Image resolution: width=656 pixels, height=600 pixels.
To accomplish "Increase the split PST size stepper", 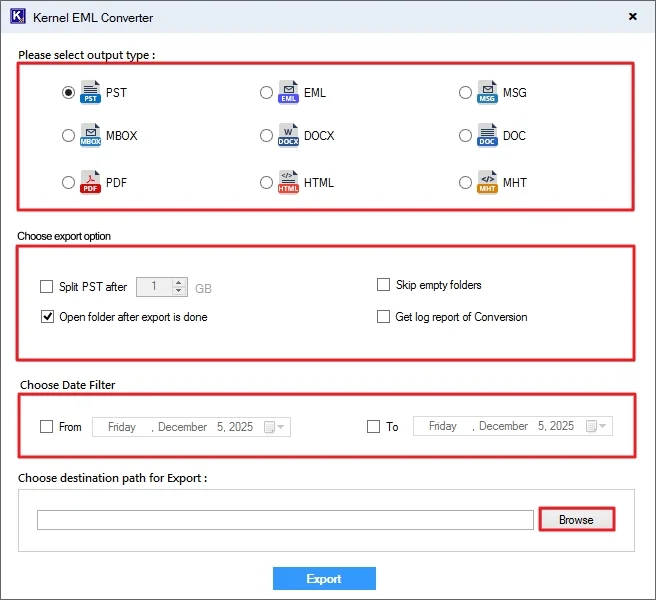I will pos(179,282).
